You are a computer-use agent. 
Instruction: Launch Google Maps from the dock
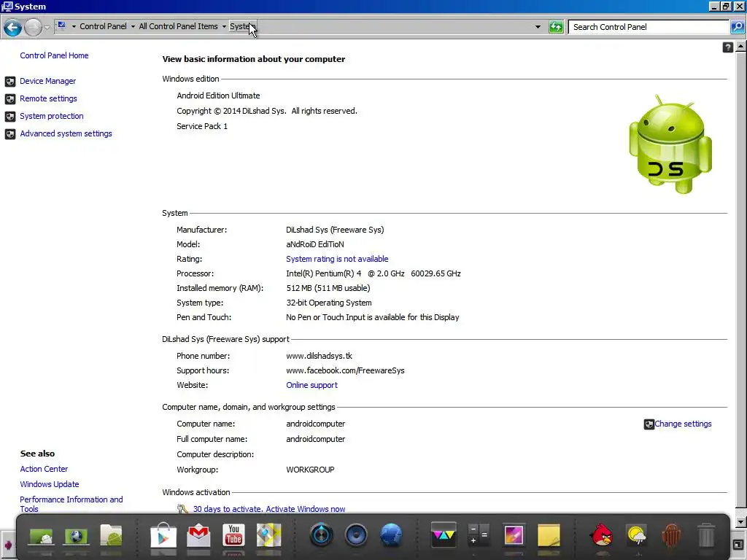point(268,535)
